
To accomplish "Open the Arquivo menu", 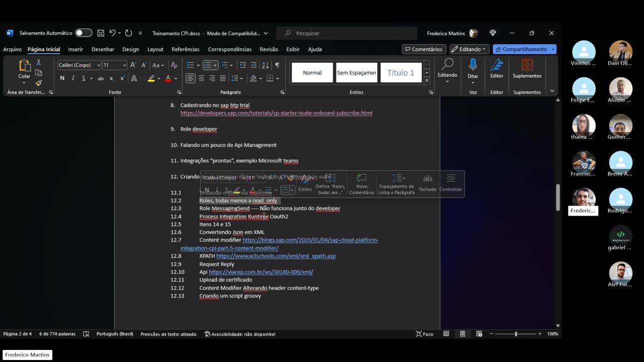I will tap(13, 49).
